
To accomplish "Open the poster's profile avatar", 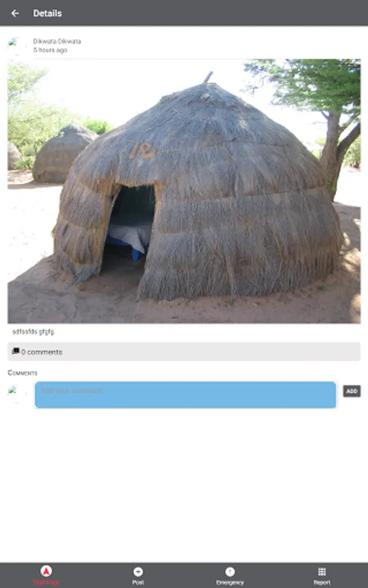I will pos(15,44).
